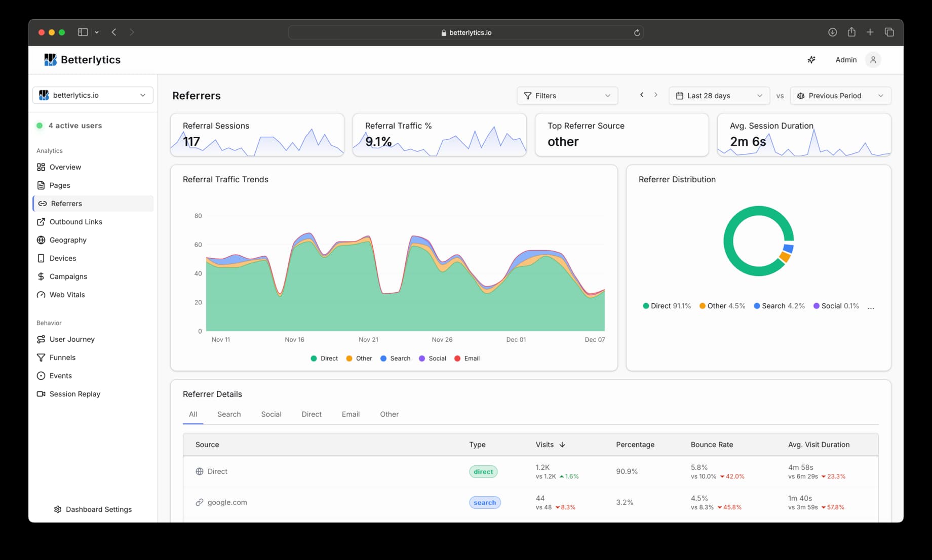This screenshot has width=932, height=560.
Task: Open the Last 28 days date range dropdown
Action: 719,96
